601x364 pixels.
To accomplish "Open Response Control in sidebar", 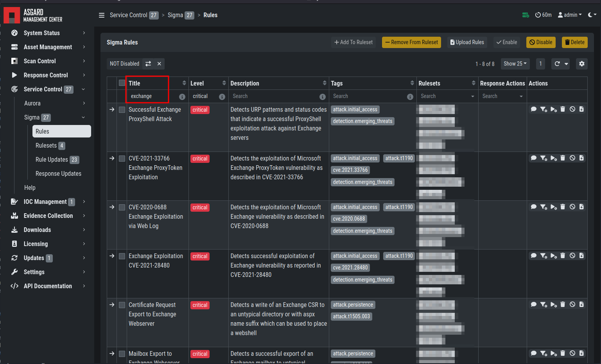I will 48,75.
